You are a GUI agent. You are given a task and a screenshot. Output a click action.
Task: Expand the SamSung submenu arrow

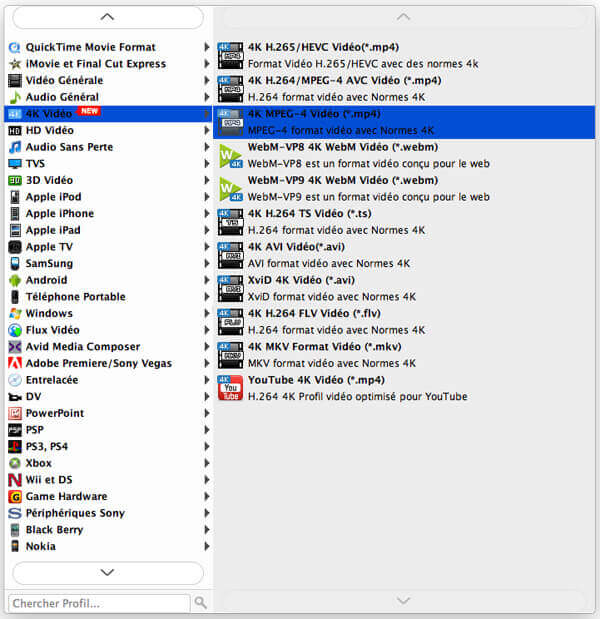click(207, 264)
